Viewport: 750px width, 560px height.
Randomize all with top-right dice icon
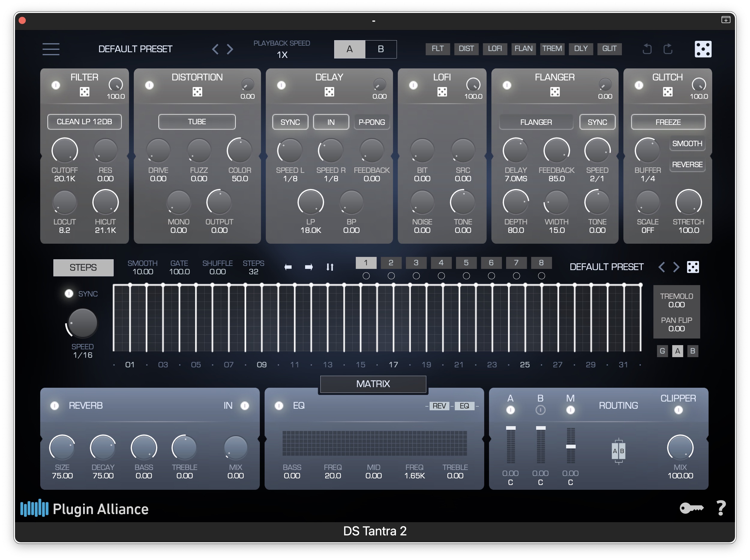pos(703,49)
